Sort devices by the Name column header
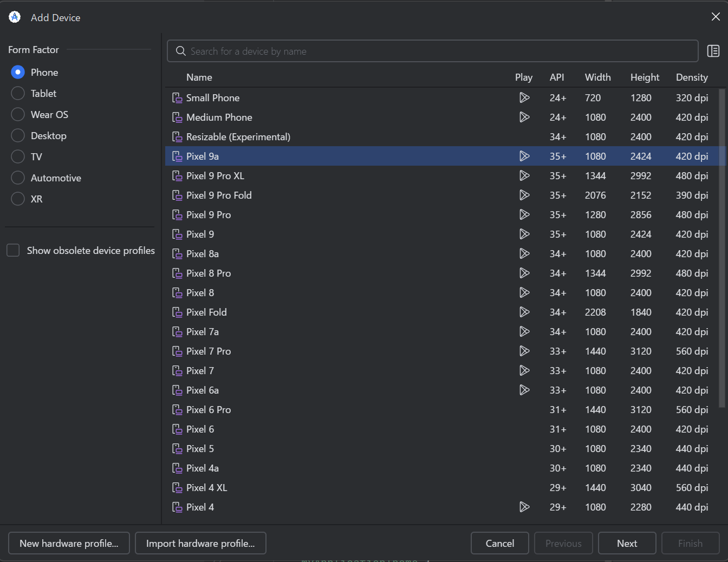This screenshot has width=728, height=562. coord(199,77)
